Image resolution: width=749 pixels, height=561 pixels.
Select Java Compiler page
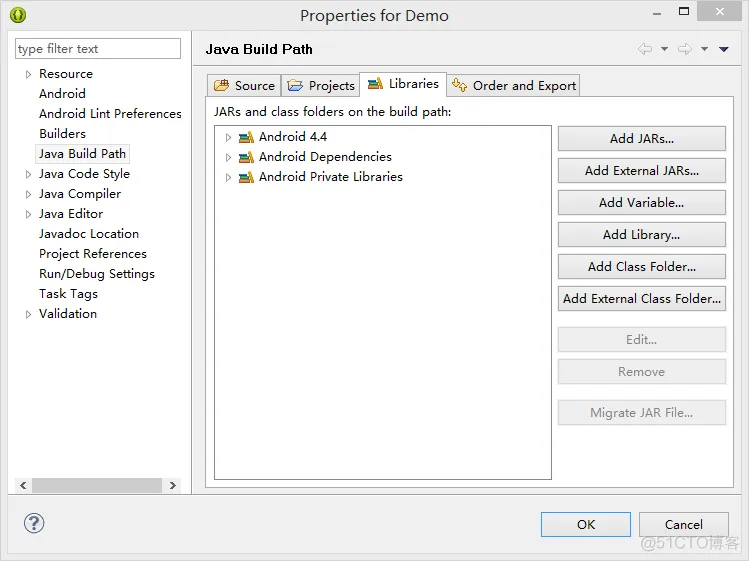(80, 194)
